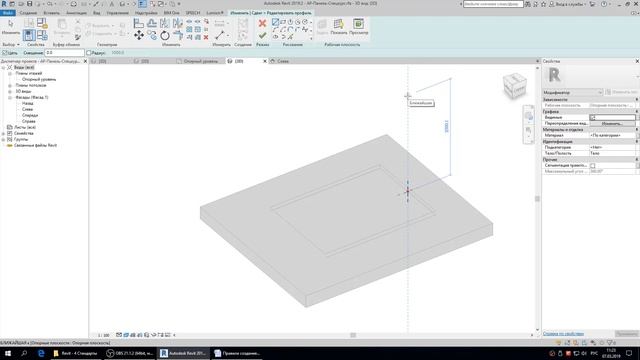Collapse the Elevations tree node
This screenshot has width=640, height=360.
[10, 98]
